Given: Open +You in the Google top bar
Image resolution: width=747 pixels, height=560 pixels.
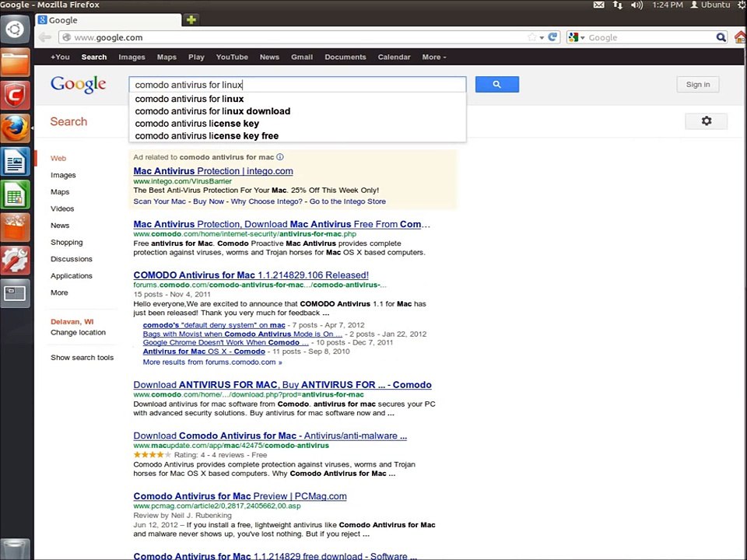Looking at the screenshot, I should tap(60, 57).
